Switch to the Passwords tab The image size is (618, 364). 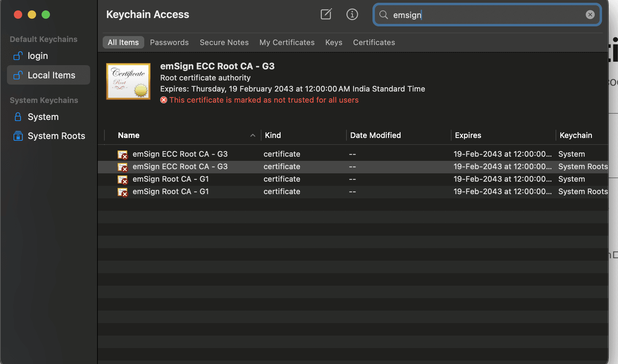pyautogui.click(x=169, y=42)
